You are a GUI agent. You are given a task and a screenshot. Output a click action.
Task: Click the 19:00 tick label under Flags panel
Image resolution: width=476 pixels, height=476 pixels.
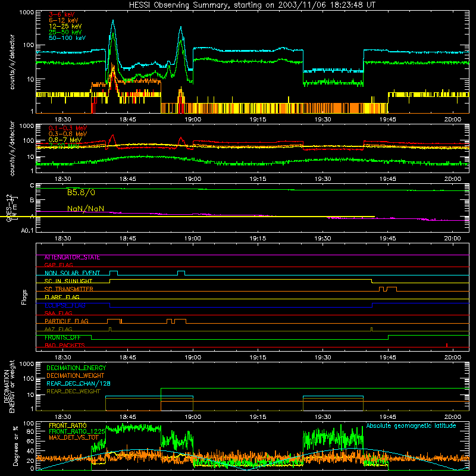click(x=193, y=358)
